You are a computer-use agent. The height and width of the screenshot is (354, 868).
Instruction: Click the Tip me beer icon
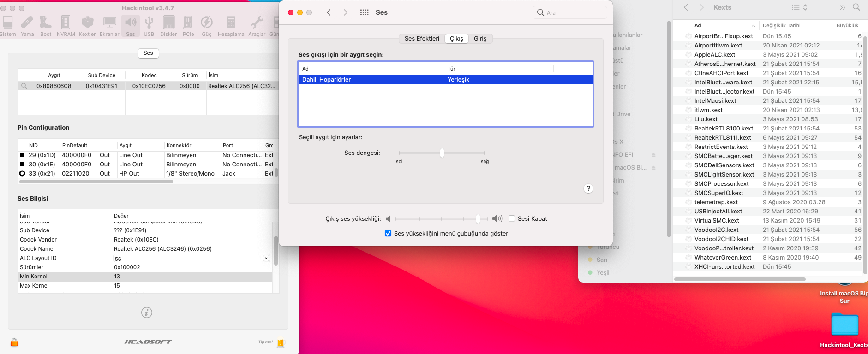pos(281,342)
